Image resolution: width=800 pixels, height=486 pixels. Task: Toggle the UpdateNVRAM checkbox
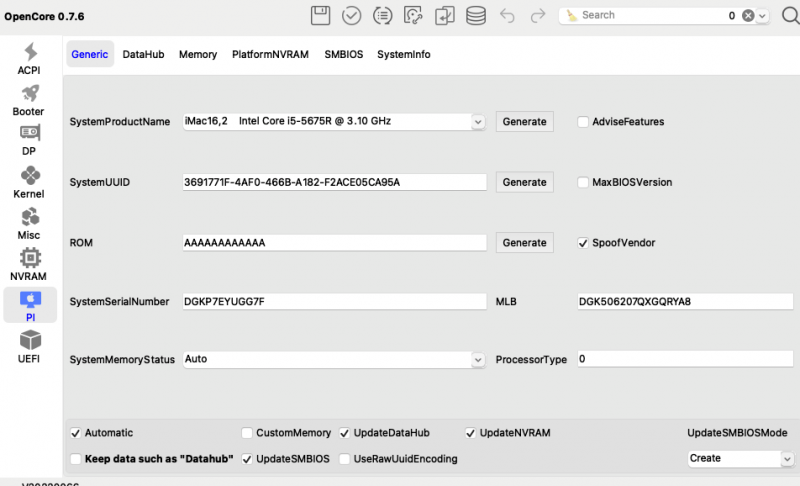point(470,433)
